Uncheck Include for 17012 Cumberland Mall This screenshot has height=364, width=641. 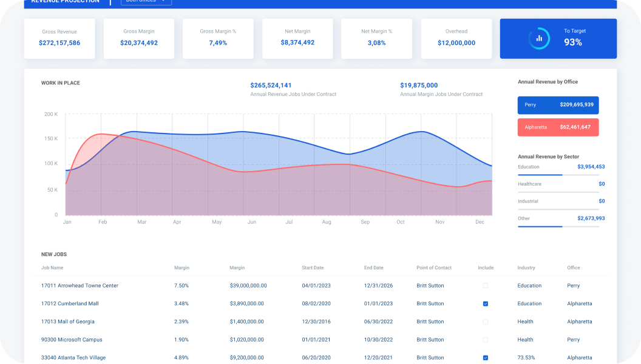(x=485, y=303)
